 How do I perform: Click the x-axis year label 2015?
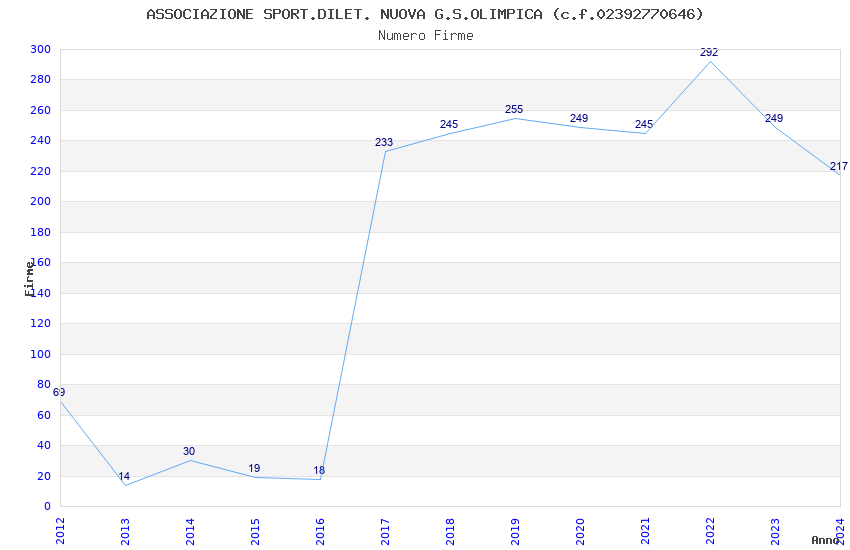coord(255,531)
